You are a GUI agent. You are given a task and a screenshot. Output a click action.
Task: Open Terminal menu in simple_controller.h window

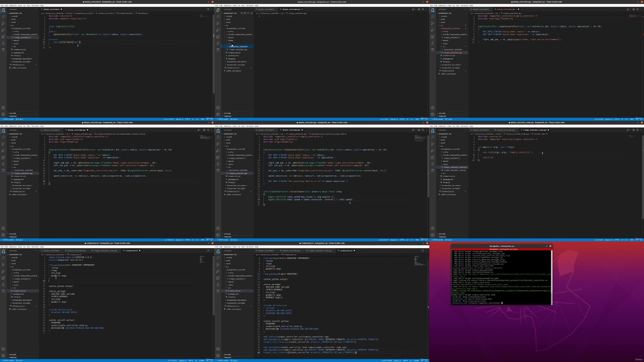click(35, 5)
